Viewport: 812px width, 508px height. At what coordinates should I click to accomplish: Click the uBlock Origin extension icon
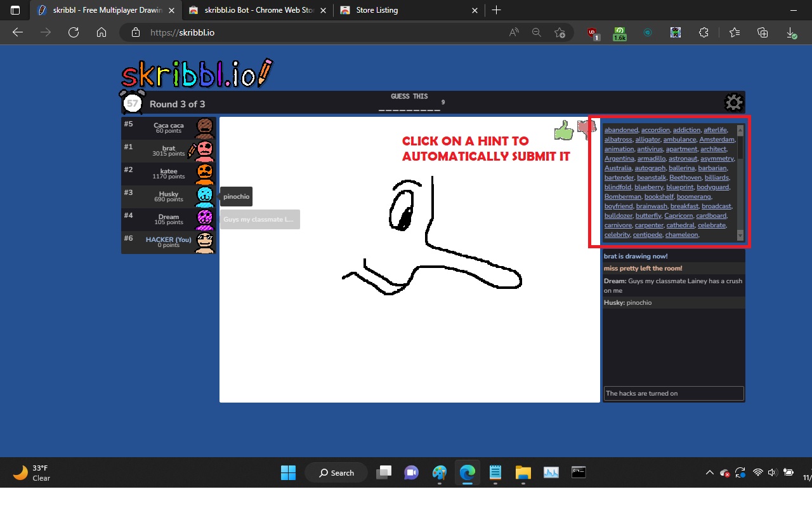[x=591, y=32]
